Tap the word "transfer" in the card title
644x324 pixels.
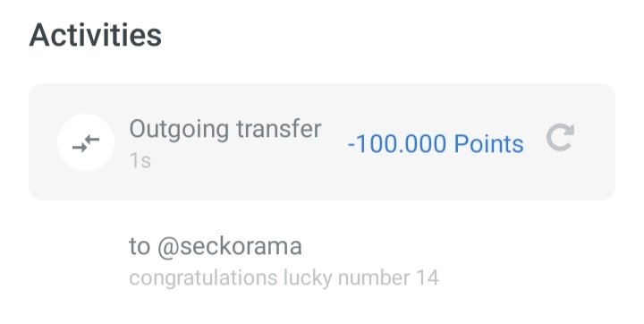point(278,129)
